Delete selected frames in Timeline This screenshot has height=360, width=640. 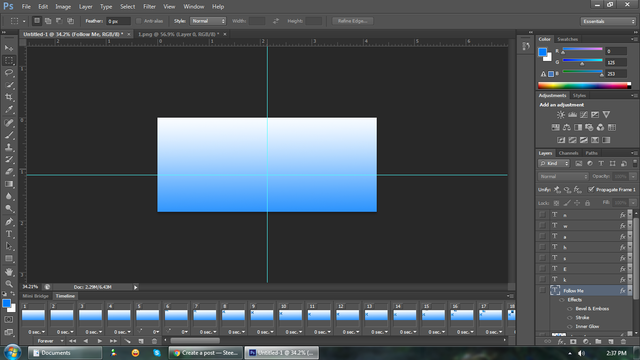coord(154,341)
